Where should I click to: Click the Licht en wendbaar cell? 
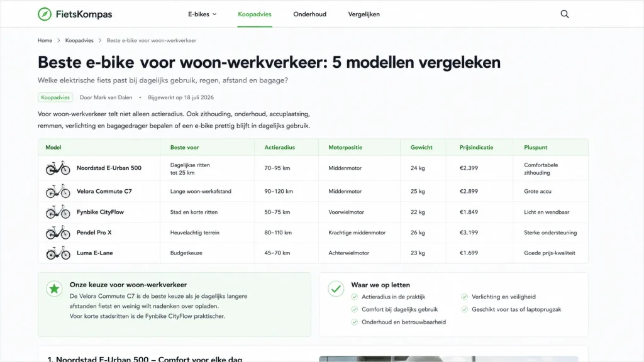[x=547, y=212]
